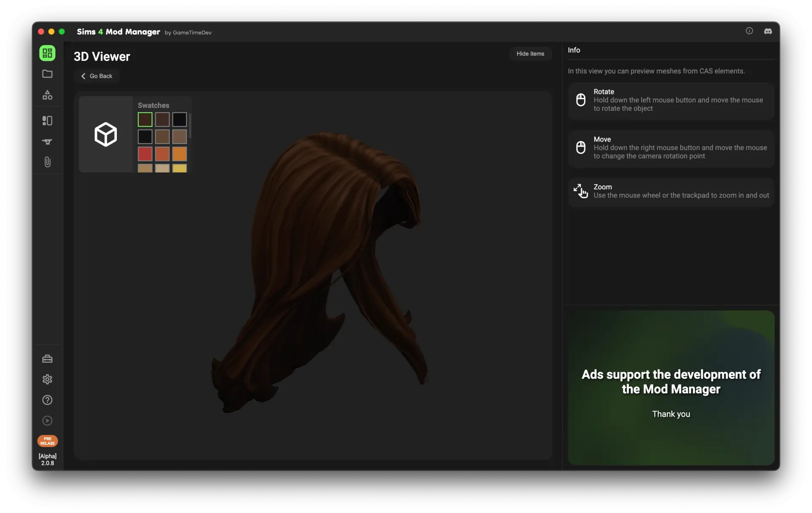
Task: Click the '[Alpha] 2.0.8' version text
Action: tap(47, 460)
